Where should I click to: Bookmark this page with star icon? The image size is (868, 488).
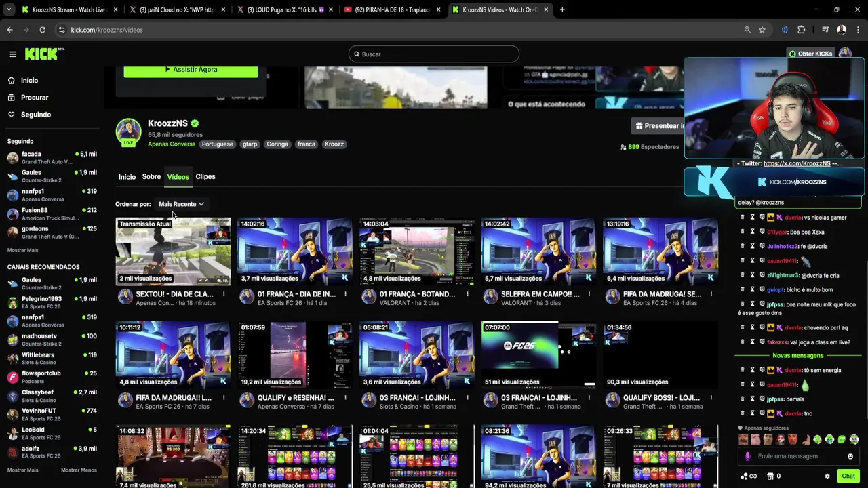tap(762, 30)
